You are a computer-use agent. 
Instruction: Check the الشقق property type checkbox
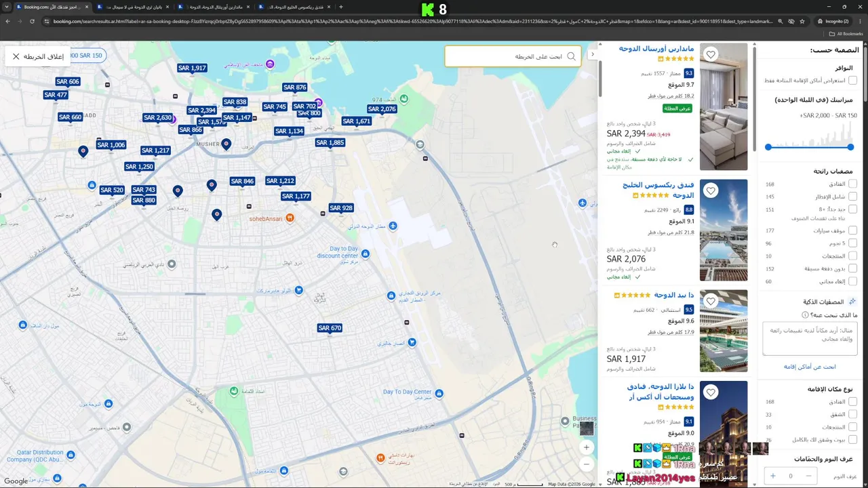pyautogui.click(x=852, y=415)
